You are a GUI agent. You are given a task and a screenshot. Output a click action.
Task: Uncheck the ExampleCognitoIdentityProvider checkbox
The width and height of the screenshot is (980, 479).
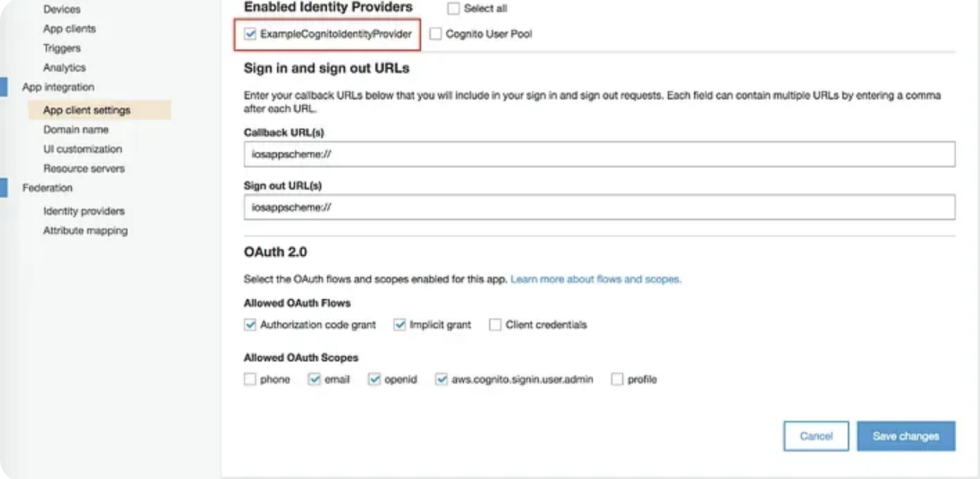251,34
